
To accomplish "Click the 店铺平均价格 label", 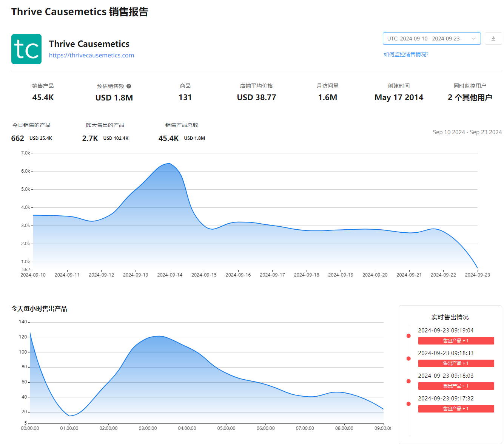I will (x=256, y=86).
